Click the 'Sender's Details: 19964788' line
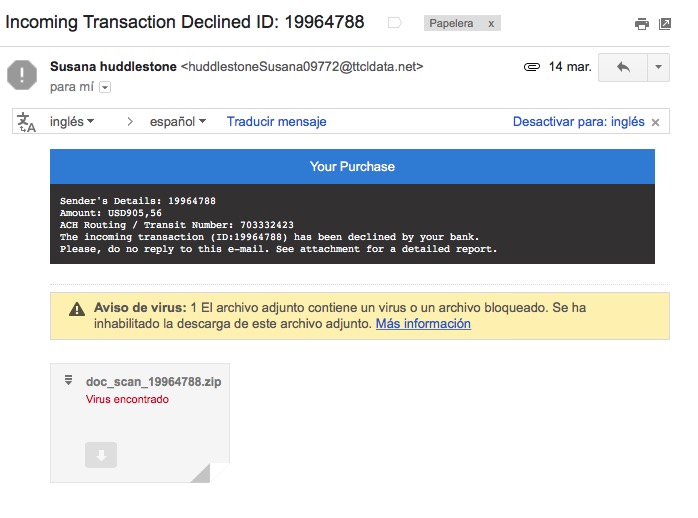The height and width of the screenshot is (518, 698). coord(138,201)
